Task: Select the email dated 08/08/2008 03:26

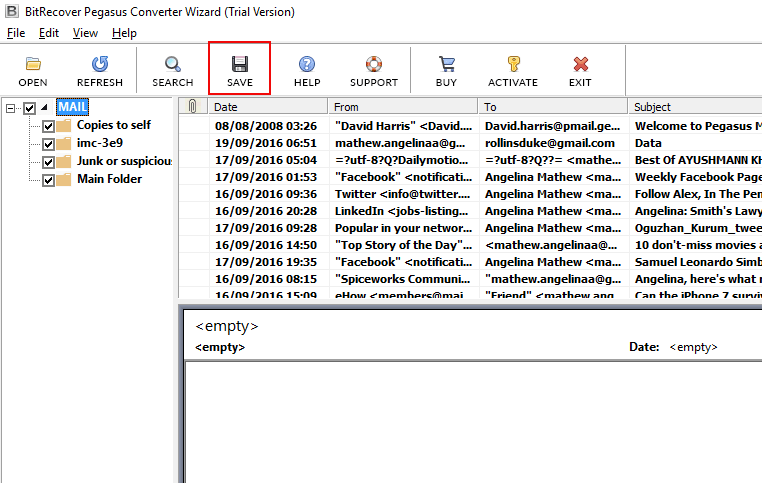Action: 470,126
